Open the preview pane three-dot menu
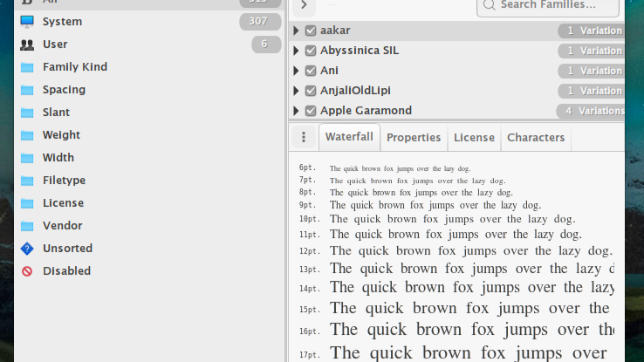Image resolution: width=644 pixels, height=362 pixels. pos(304,137)
